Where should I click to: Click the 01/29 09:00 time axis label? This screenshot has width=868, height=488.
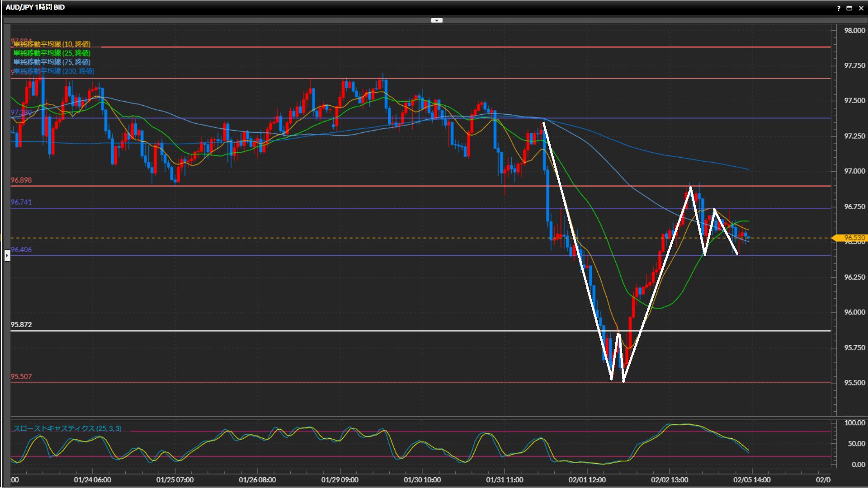(340, 479)
